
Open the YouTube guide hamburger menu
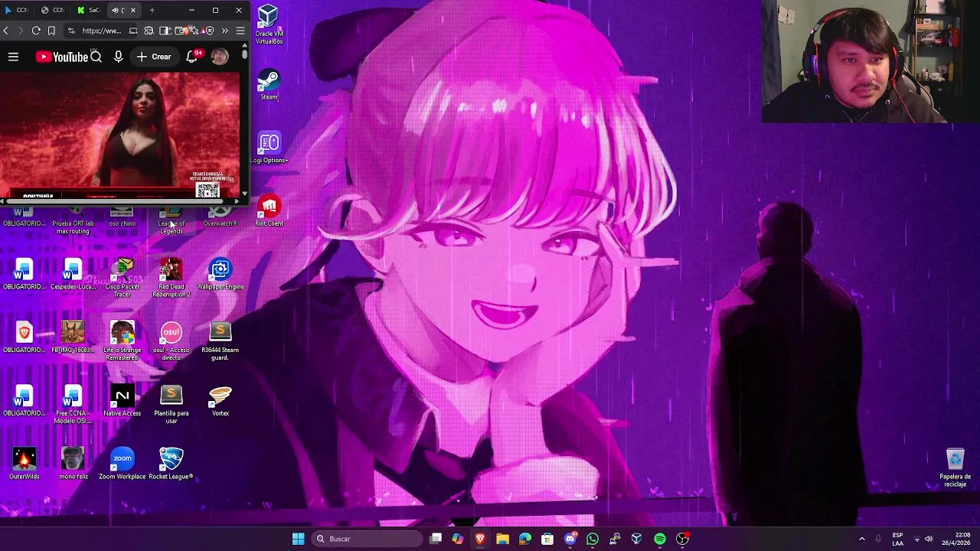click(13, 57)
